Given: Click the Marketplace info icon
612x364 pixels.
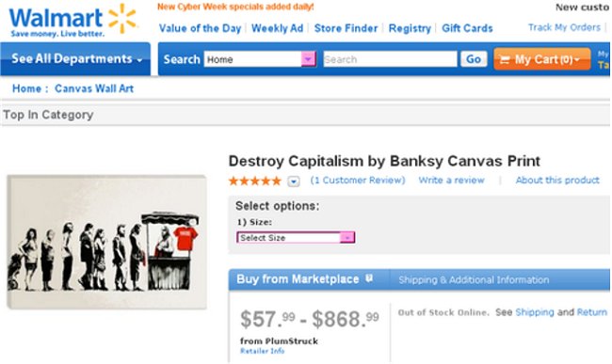Looking at the screenshot, I should coord(369,278).
